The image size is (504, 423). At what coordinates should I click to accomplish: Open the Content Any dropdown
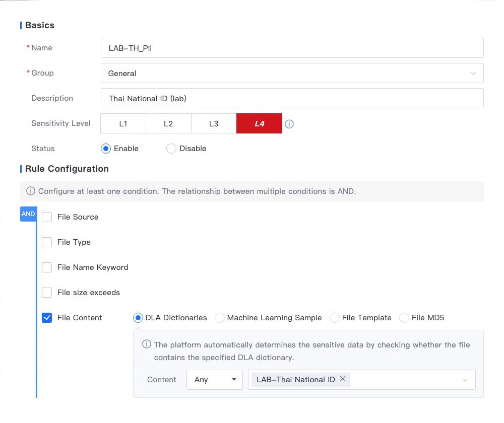point(214,380)
